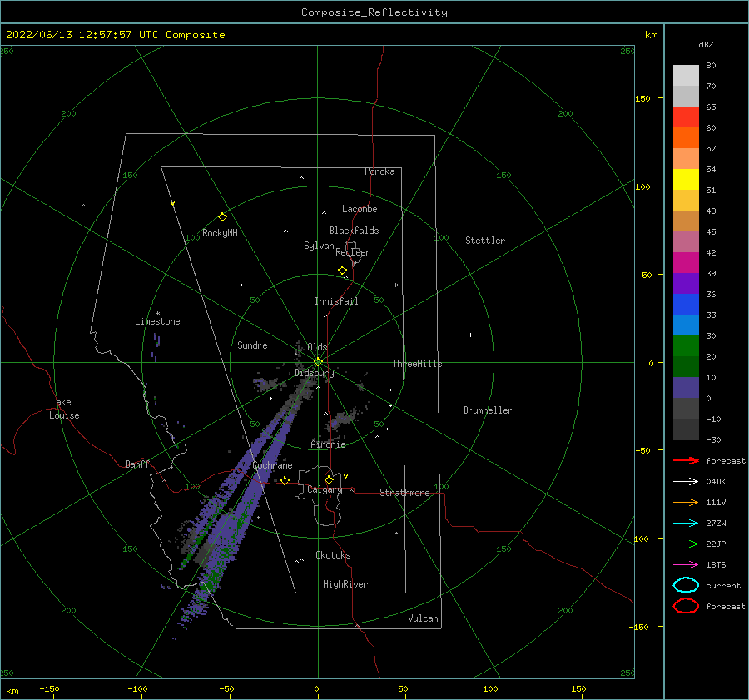Click the white 04DK arrow icon
The width and height of the screenshot is (749, 700).
point(686,481)
